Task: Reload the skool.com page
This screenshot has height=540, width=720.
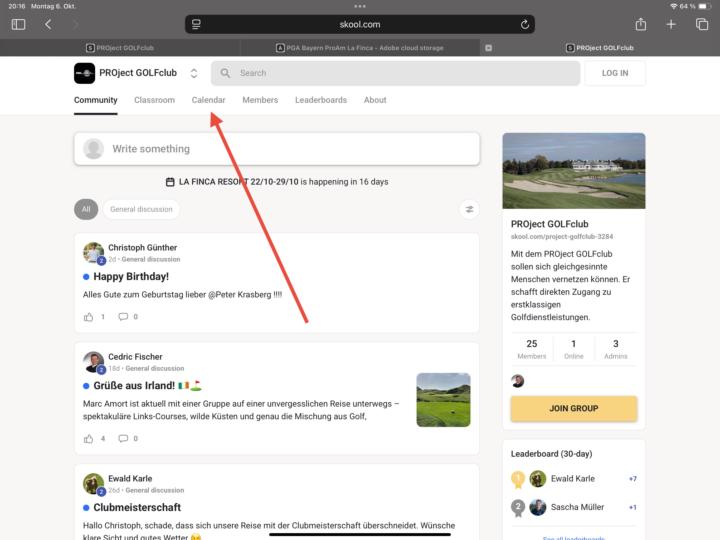Action: [x=524, y=24]
